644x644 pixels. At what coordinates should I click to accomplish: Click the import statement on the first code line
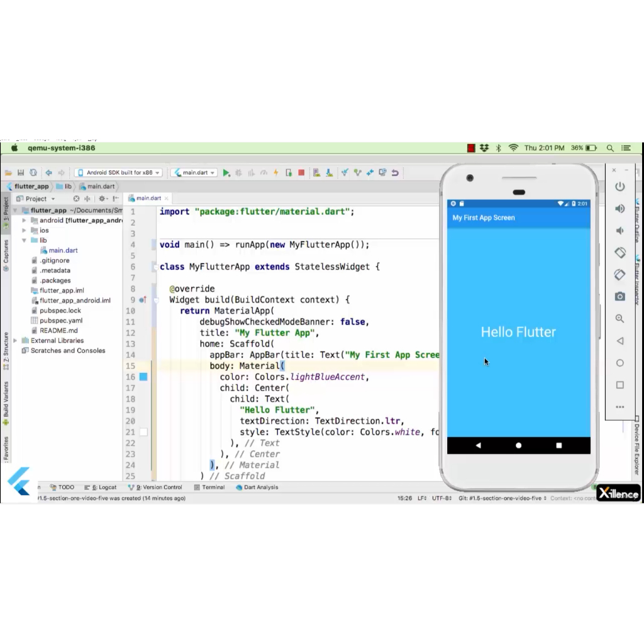257,212
